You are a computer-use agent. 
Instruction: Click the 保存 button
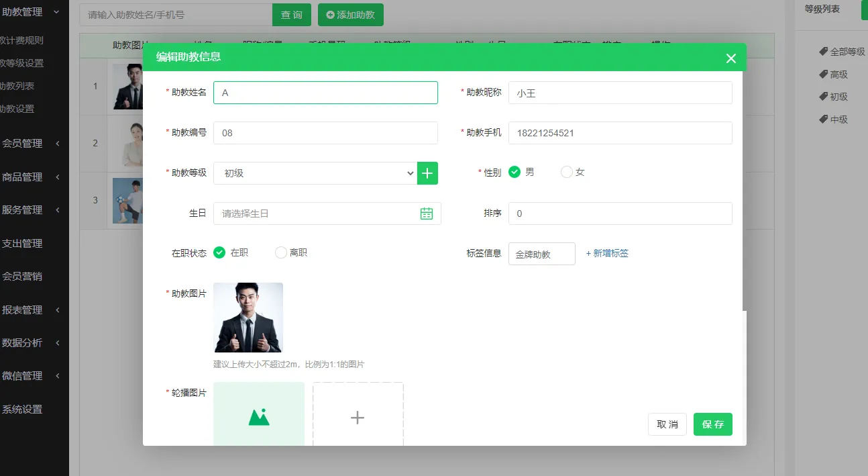pos(712,424)
